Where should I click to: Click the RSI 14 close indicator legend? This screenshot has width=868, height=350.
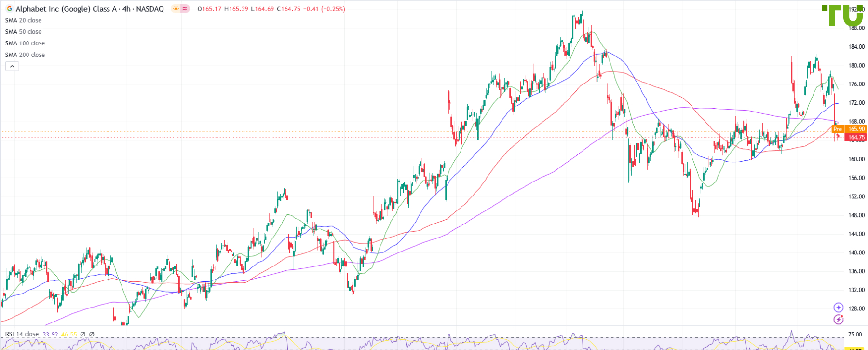22,334
